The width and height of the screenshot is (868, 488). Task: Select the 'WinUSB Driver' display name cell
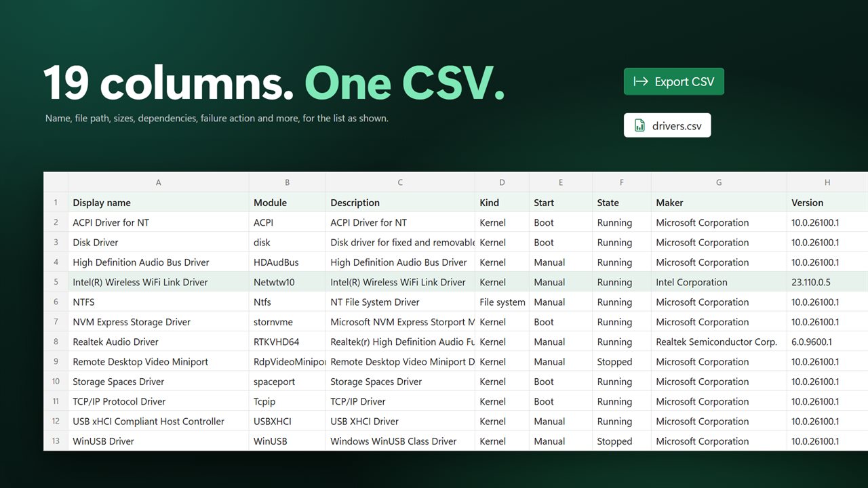pos(159,441)
